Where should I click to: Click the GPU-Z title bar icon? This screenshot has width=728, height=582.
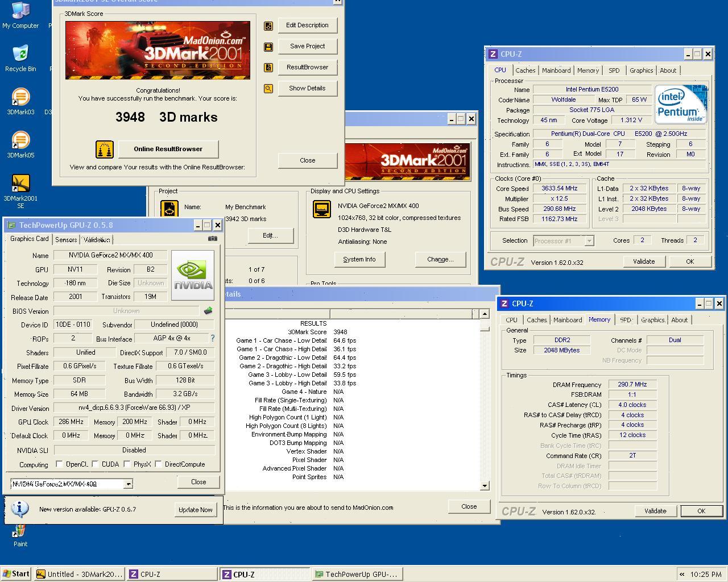[11, 226]
